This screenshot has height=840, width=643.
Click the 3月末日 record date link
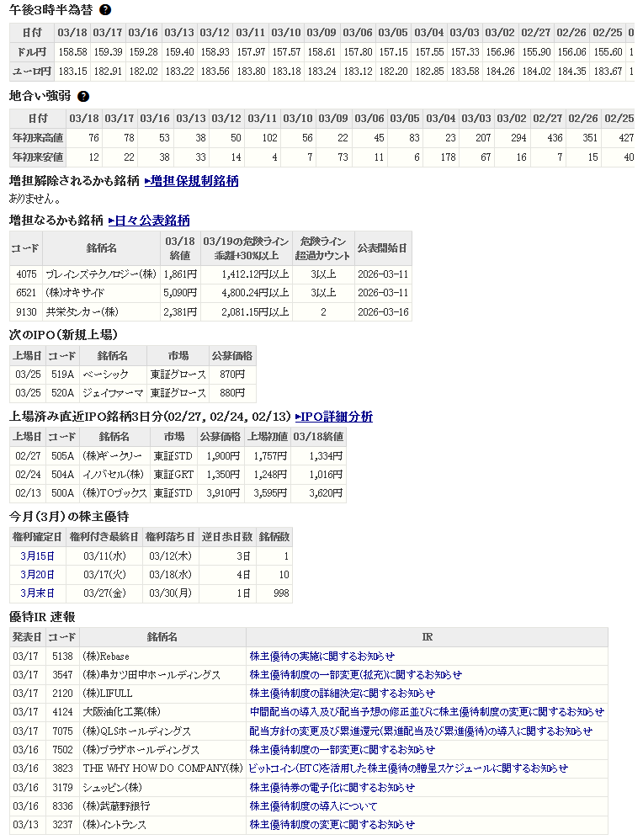tap(37, 593)
